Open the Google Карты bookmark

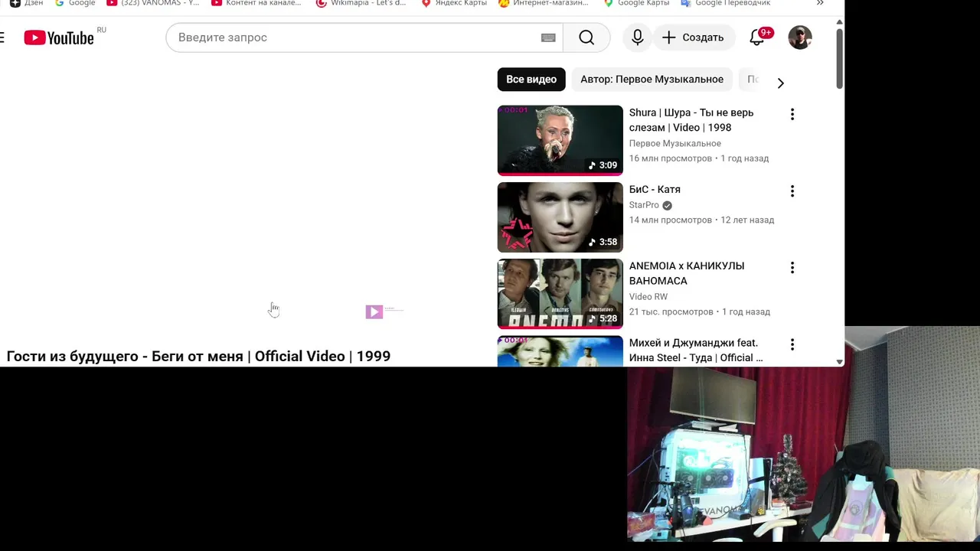(x=636, y=3)
